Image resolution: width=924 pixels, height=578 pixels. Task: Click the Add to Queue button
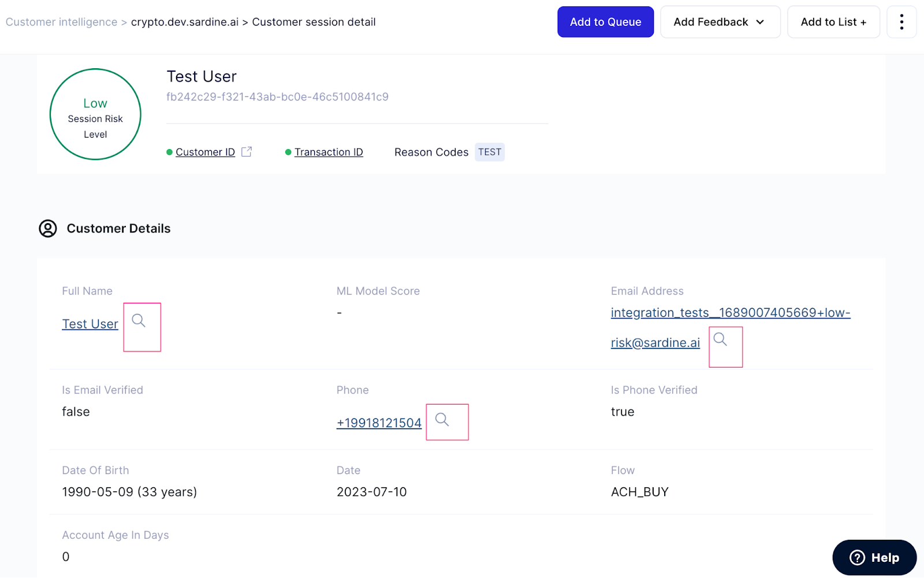tap(605, 21)
